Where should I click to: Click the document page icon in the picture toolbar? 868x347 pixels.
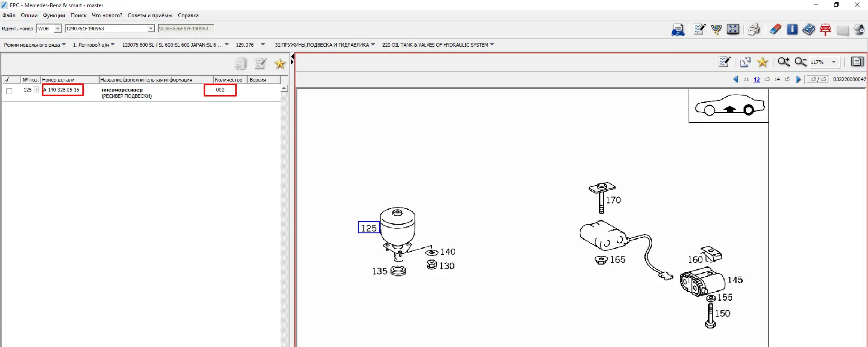coord(857,62)
